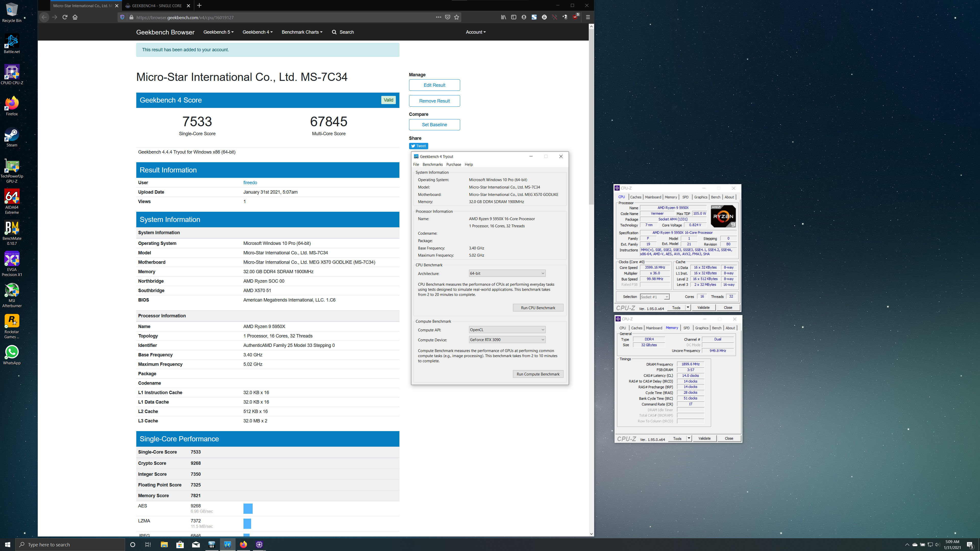
Task: Open CPU-Z purple chip taskbar icon
Action: pyautogui.click(x=260, y=545)
